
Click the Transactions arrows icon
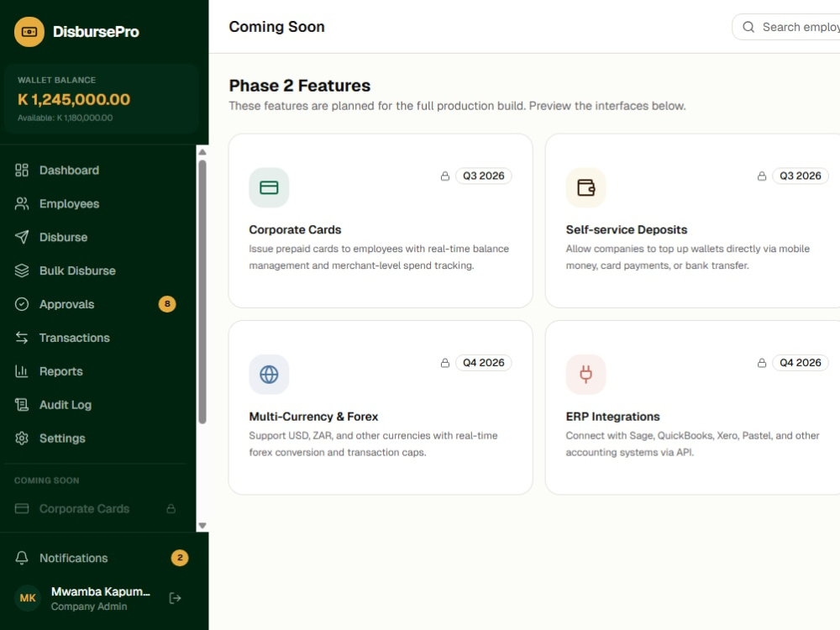tap(22, 338)
